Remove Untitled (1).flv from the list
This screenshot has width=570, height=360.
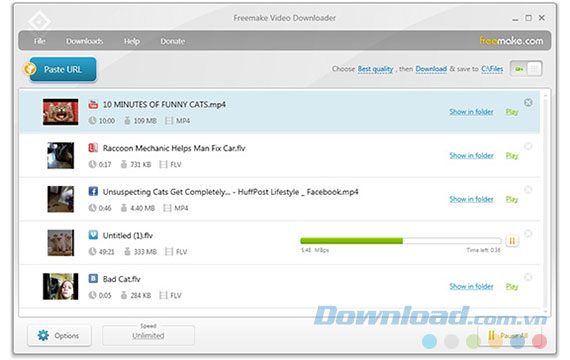(x=528, y=233)
